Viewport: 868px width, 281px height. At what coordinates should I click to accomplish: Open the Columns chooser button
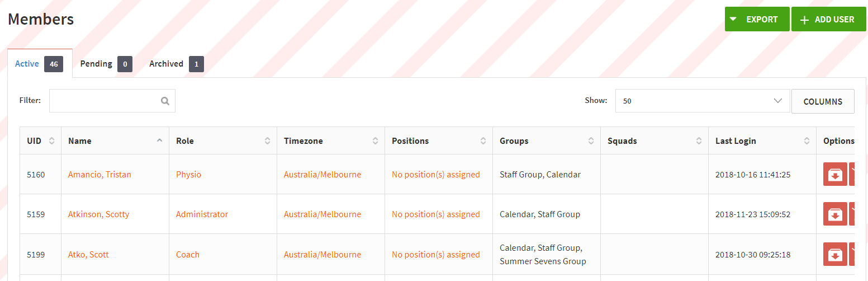(x=823, y=101)
